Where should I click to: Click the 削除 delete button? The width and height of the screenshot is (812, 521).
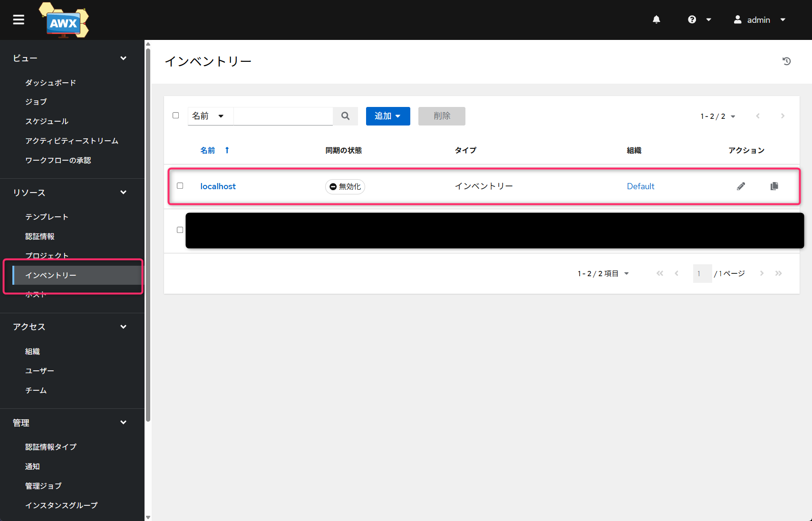click(442, 116)
